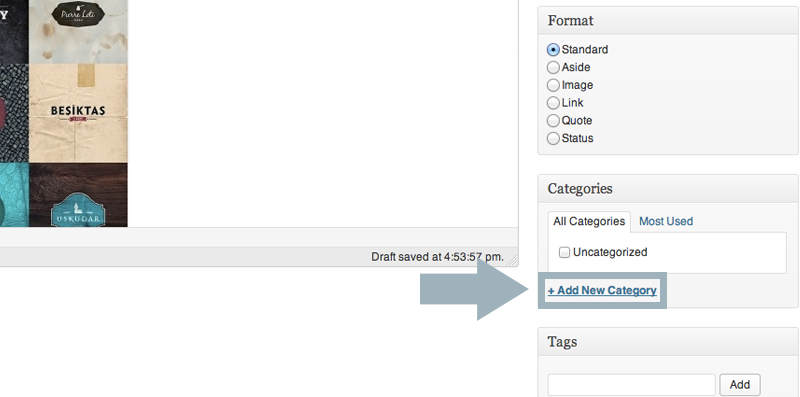Collapse the Format panel header
800x397 pixels.
[668, 21]
